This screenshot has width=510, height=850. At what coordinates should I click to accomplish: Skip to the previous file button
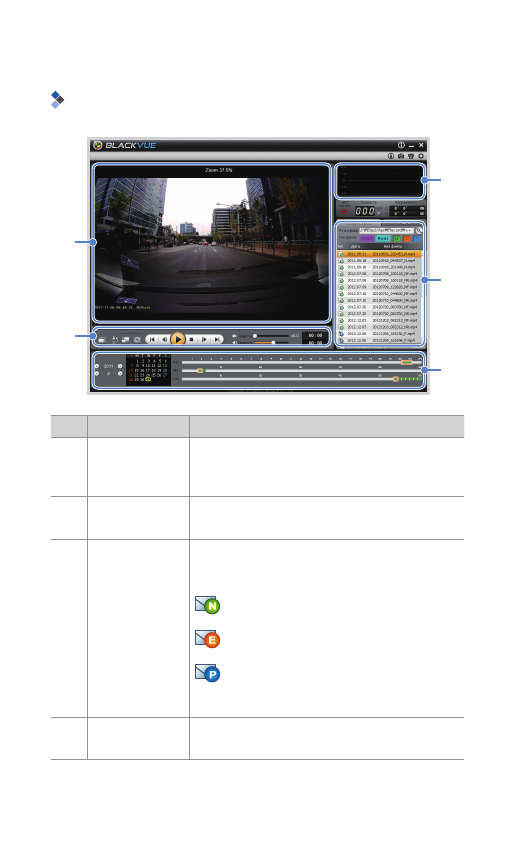pos(152,339)
